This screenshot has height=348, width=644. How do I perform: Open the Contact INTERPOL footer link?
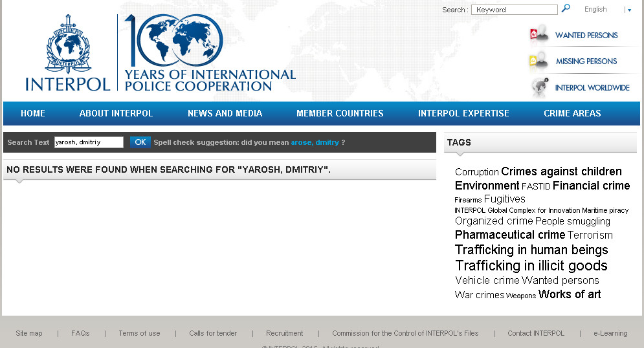pyautogui.click(x=535, y=333)
